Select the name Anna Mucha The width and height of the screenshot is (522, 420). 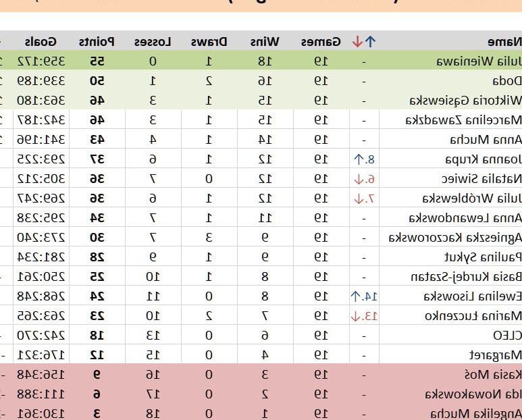pos(486,140)
